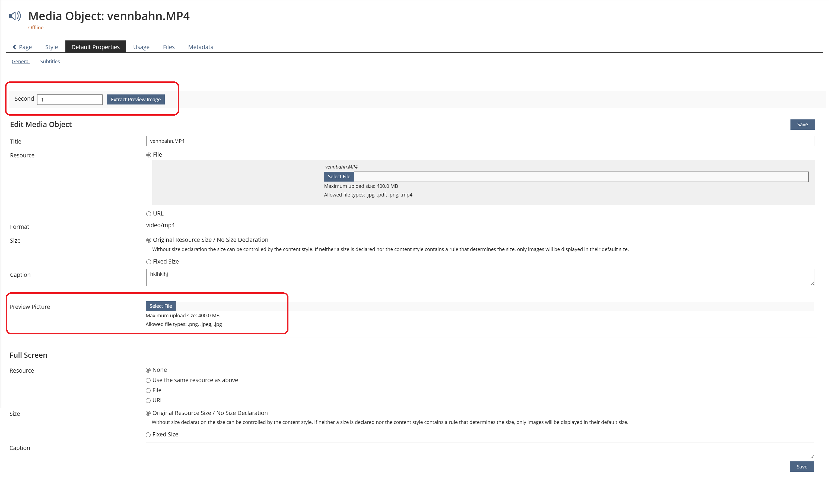Switch to the Usage tab
The image size is (829, 504).
tap(141, 47)
